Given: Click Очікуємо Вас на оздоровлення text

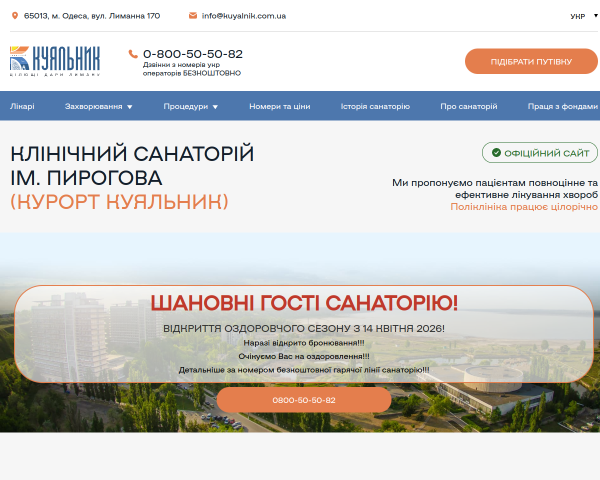Looking at the screenshot, I should pyautogui.click(x=304, y=356).
